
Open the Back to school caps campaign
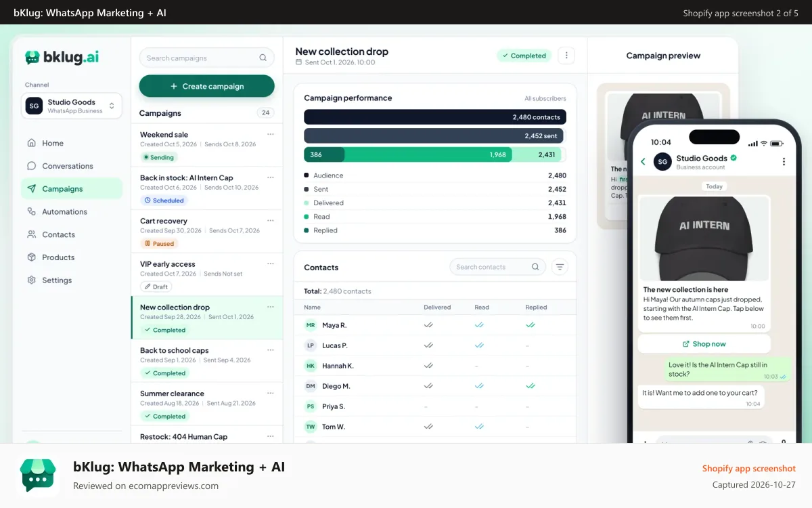tap(206, 361)
